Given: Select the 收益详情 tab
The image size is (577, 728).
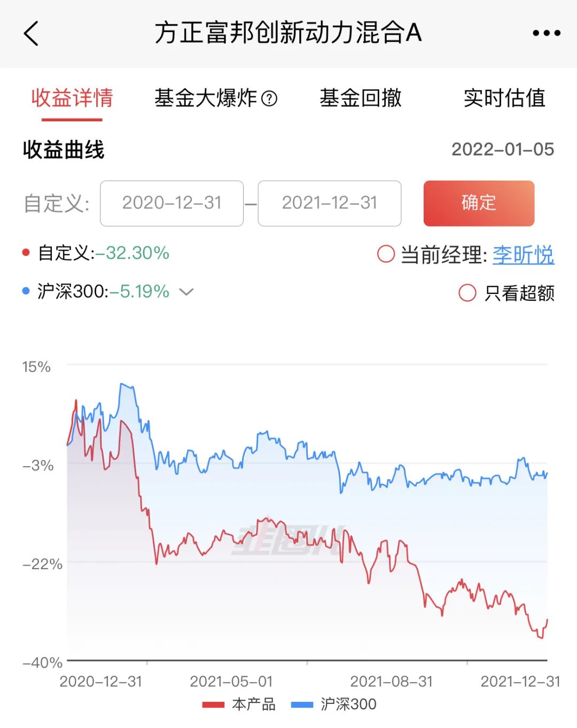Looking at the screenshot, I should pyautogui.click(x=72, y=98).
